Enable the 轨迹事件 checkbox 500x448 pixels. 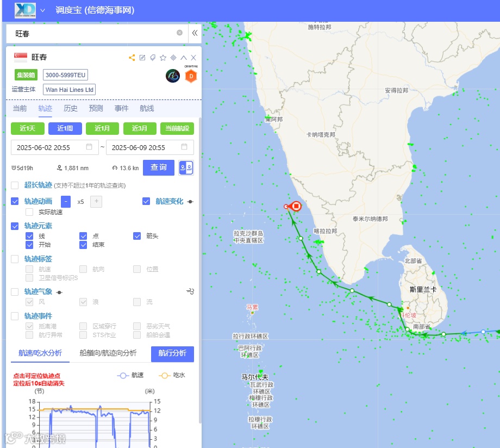pyautogui.click(x=15, y=316)
